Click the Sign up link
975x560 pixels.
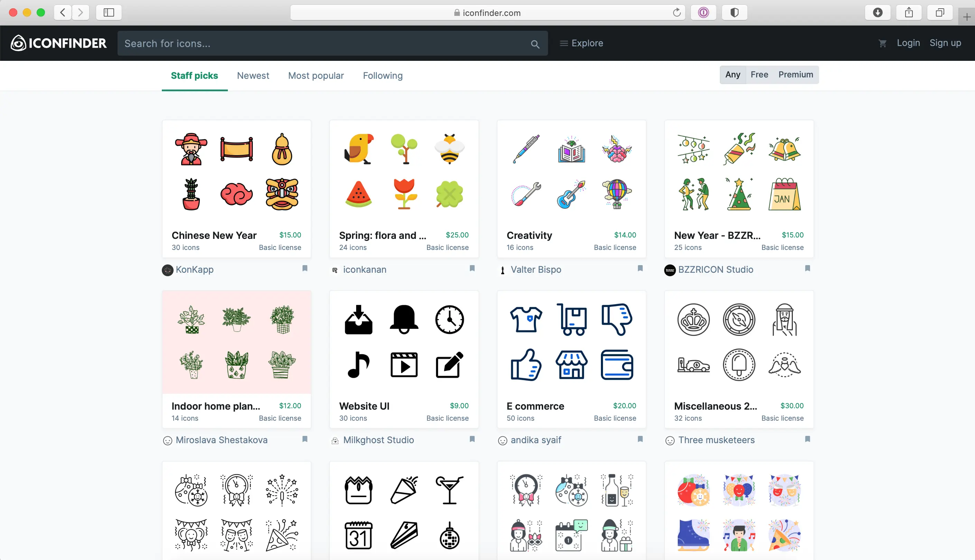coord(945,43)
